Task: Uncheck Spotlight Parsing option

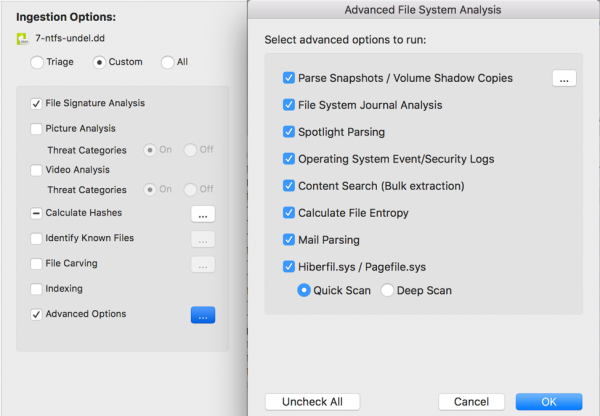Action: coord(289,132)
